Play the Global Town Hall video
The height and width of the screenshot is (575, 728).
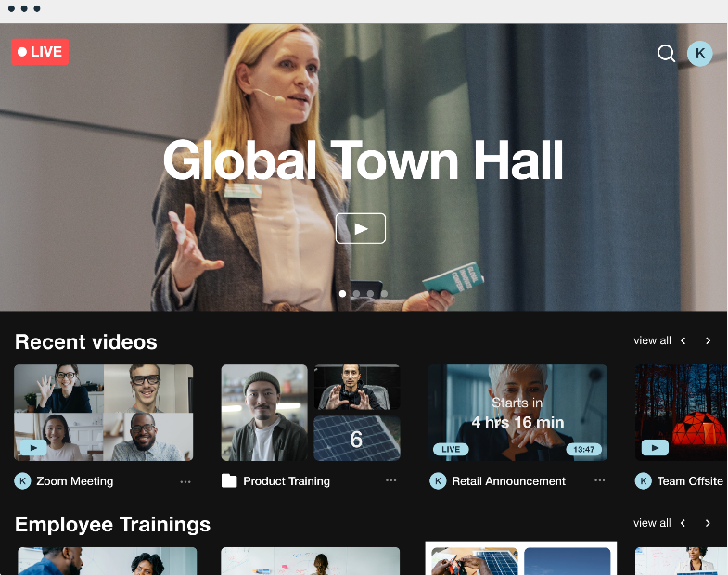tap(360, 228)
